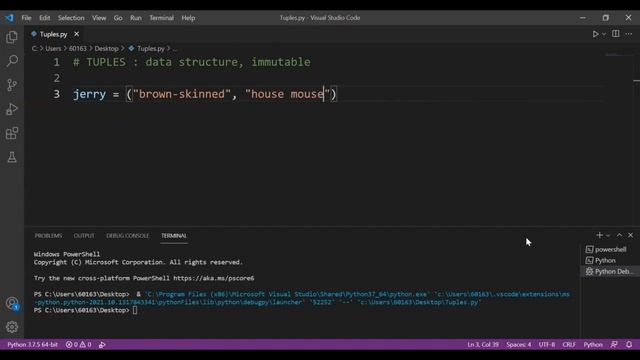Image resolution: width=640 pixels, height=360 pixels.
Task: Change file encoding UTF-8
Action: [547, 345]
